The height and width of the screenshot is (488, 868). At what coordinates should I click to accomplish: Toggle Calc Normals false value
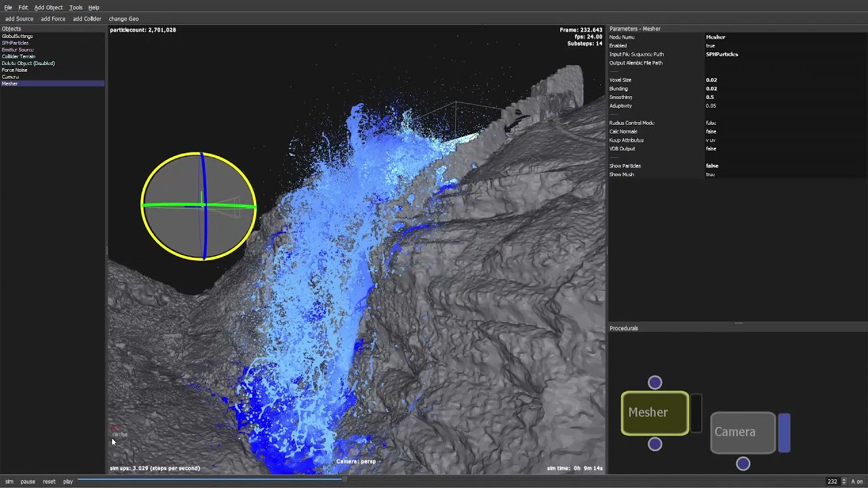(x=711, y=131)
